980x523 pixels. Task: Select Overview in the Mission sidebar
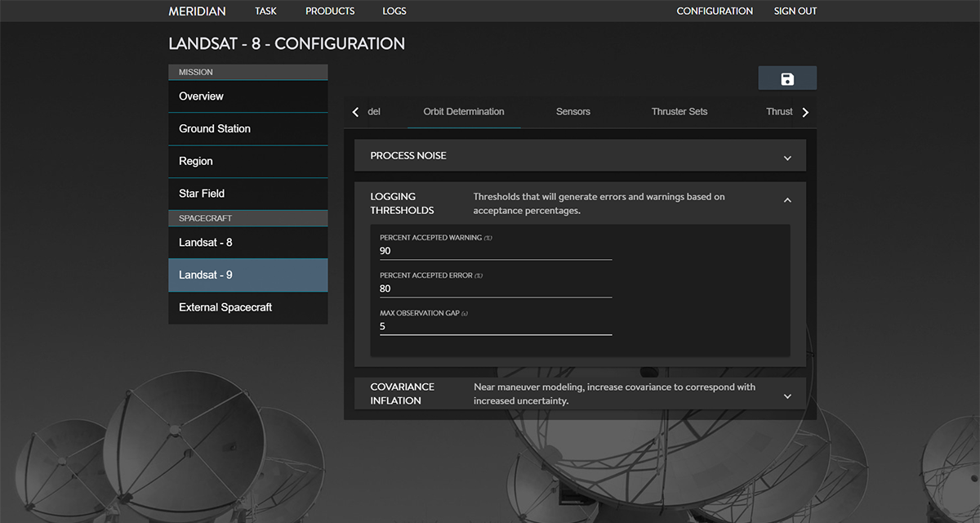point(248,96)
